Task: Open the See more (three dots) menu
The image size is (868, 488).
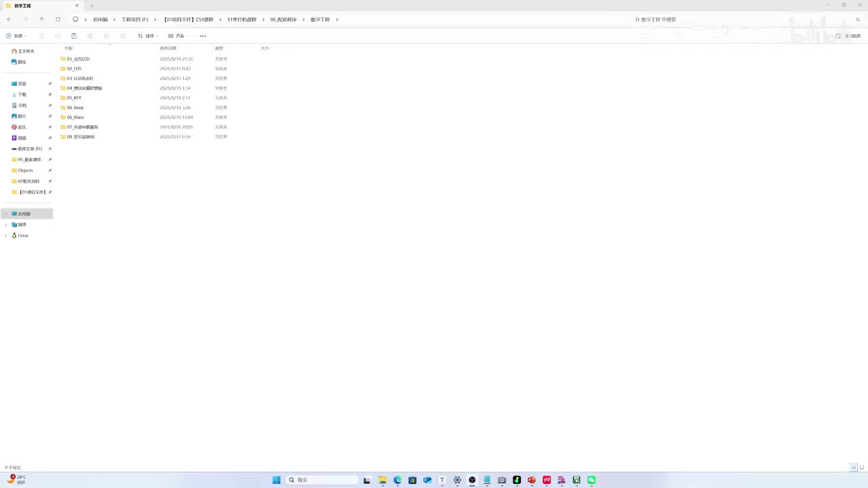Action: [x=203, y=36]
